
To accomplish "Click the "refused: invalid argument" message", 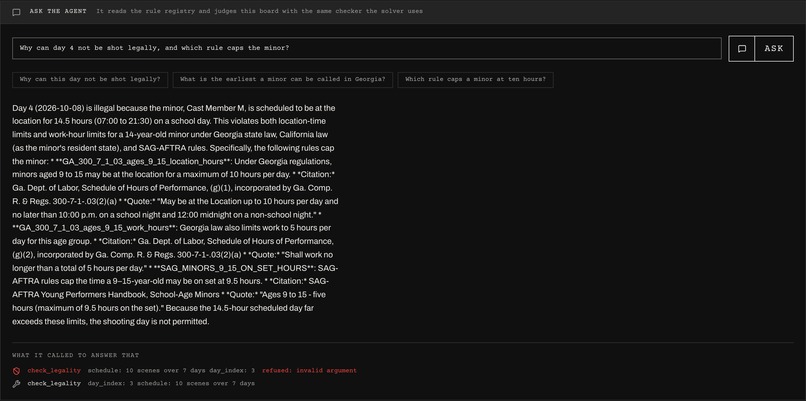I will (309, 370).
